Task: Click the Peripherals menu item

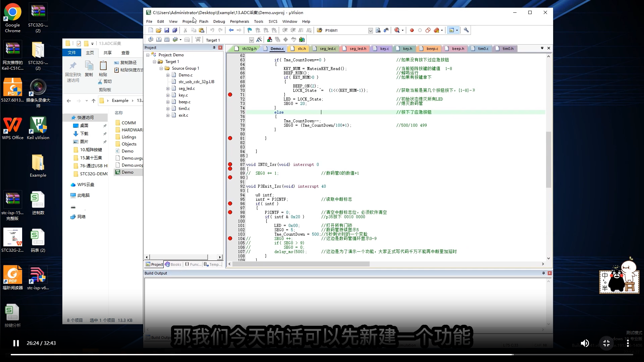Action: click(x=239, y=21)
